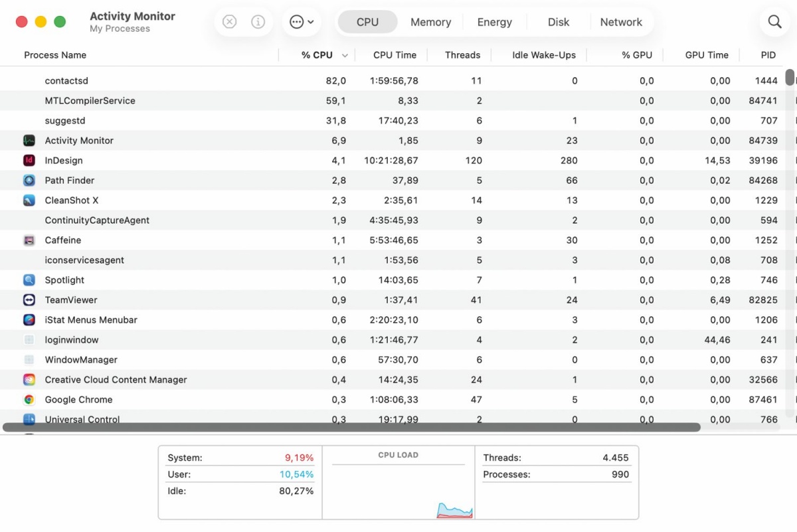Click the Creative Cloud Content Manager icon
Screen dimensions: 797x532
coord(29,379)
